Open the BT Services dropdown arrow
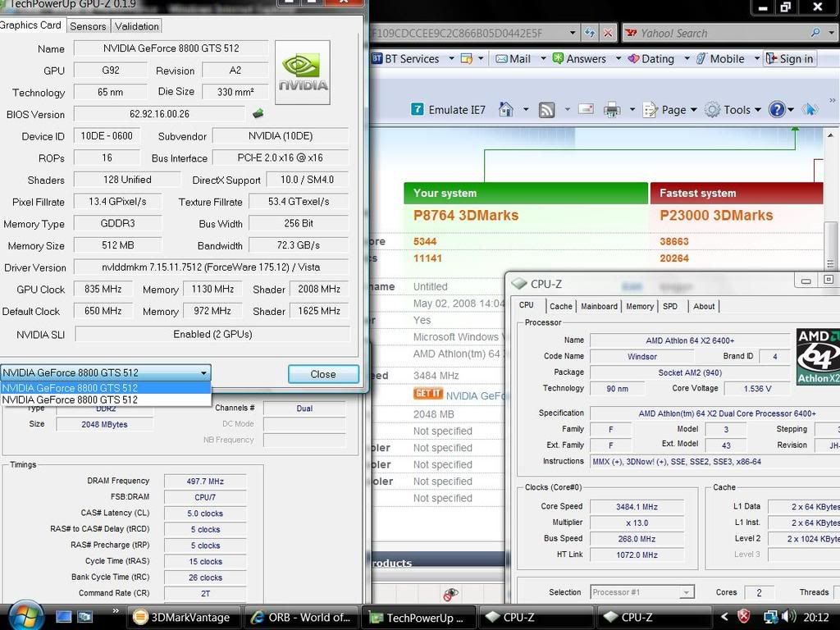 (451, 58)
